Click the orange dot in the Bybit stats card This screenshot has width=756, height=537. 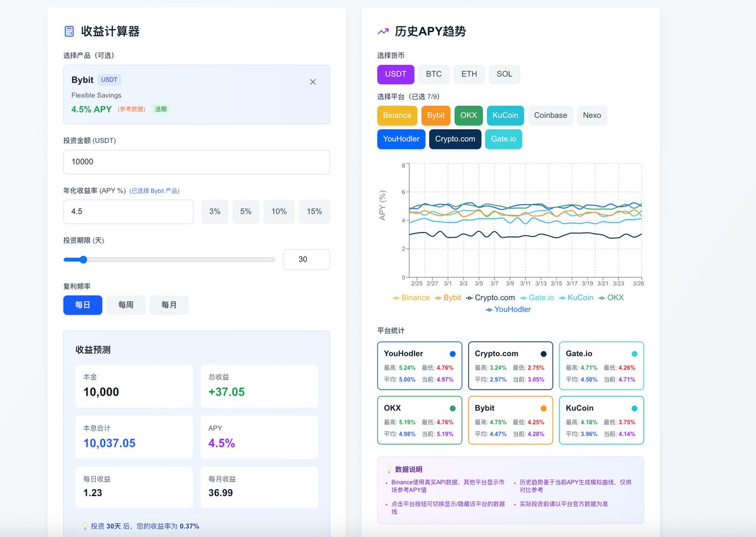pos(544,408)
